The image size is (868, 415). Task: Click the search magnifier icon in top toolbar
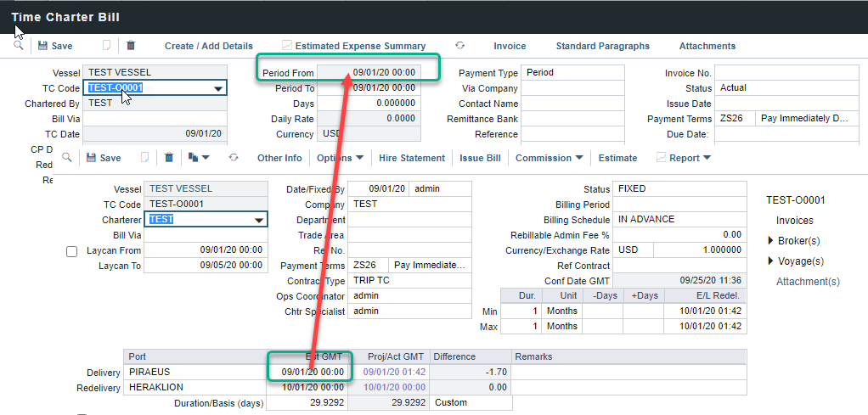[x=18, y=46]
